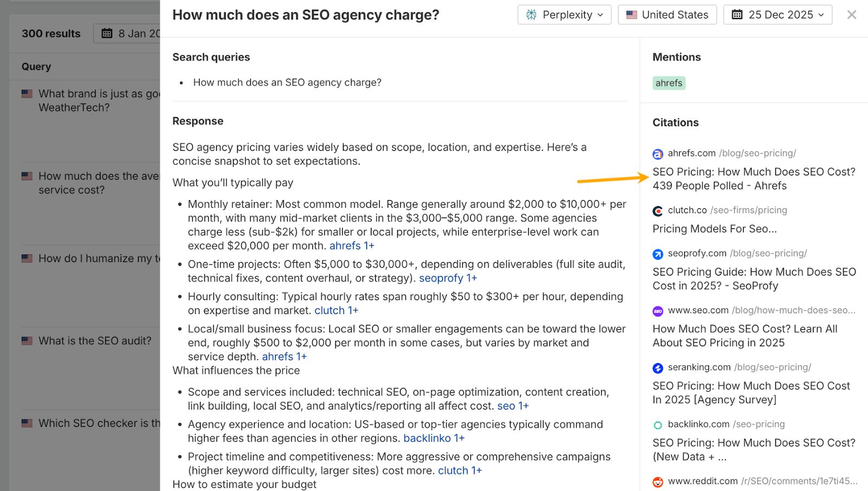The image size is (868, 491).
Task: Click 'clutch 1+' in the hourly consulting bullet
Action: pyautogui.click(x=336, y=310)
